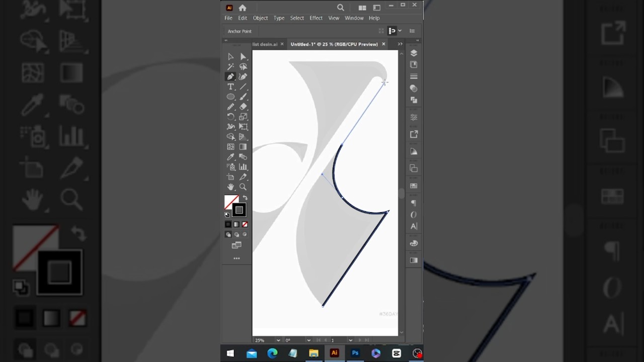The width and height of the screenshot is (644, 362).
Task: Open Edit Toolbar three dots
Action: [236, 258]
